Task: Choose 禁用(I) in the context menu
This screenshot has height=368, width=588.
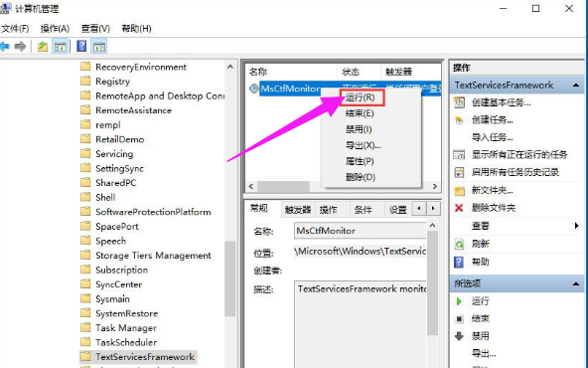Action: pos(359,129)
